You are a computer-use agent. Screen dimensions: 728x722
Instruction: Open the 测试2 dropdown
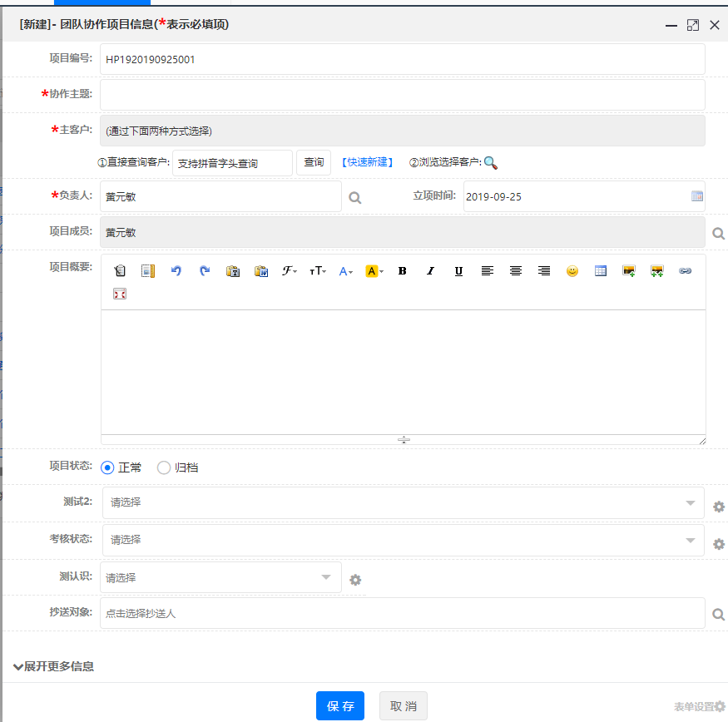(x=403, y=503)
